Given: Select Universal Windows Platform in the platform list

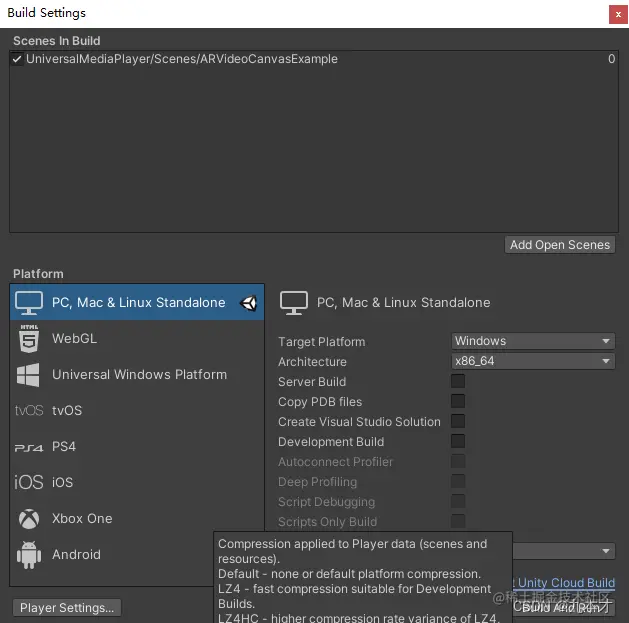Looking at the screenshot, I should pos(137,375).
